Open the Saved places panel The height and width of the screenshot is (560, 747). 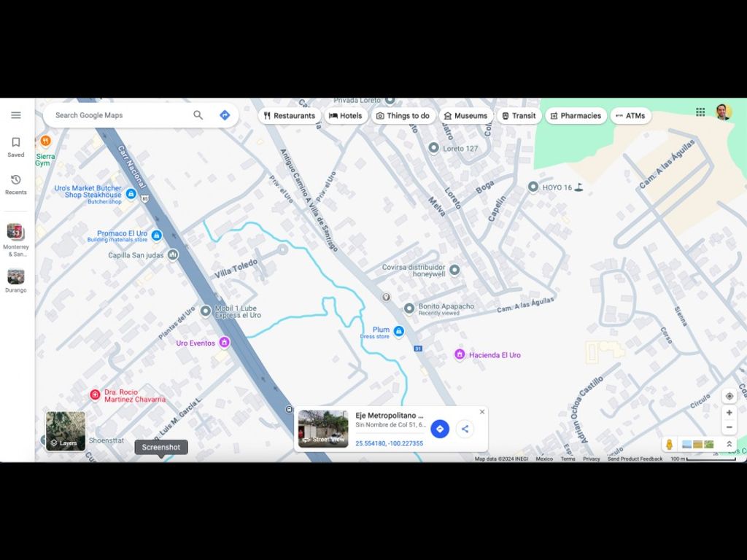click(16, 147)
